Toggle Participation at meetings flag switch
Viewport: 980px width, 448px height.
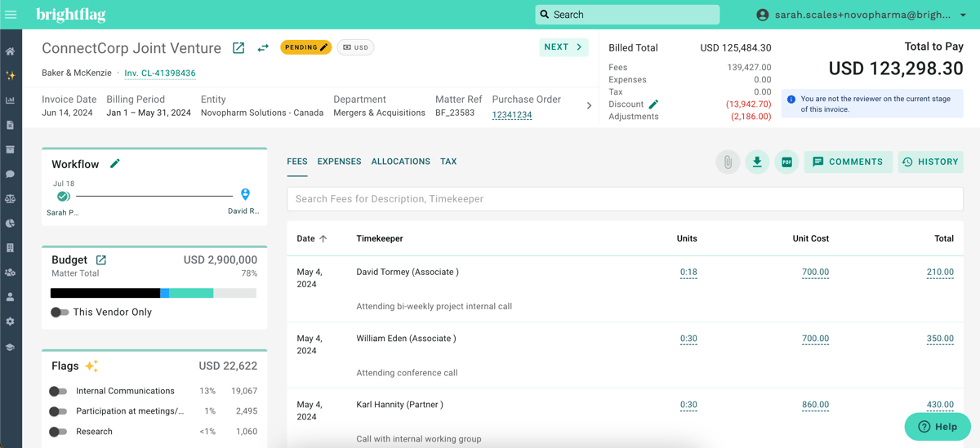point(58,412)
